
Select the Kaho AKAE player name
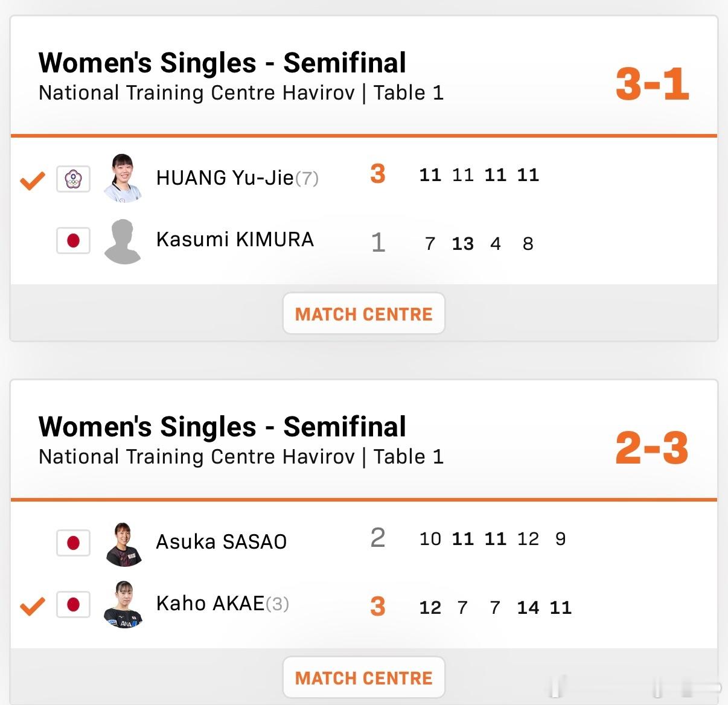[211, 604]
